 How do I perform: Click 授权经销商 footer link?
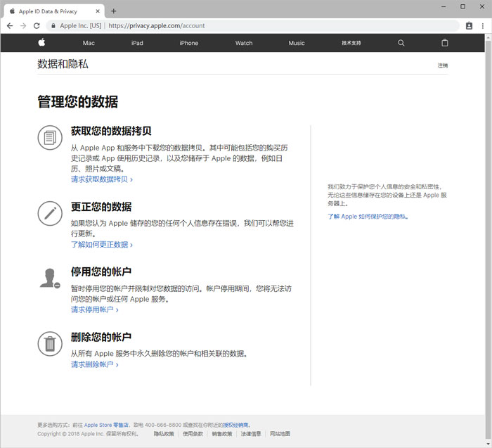click(x=235, y=425)
